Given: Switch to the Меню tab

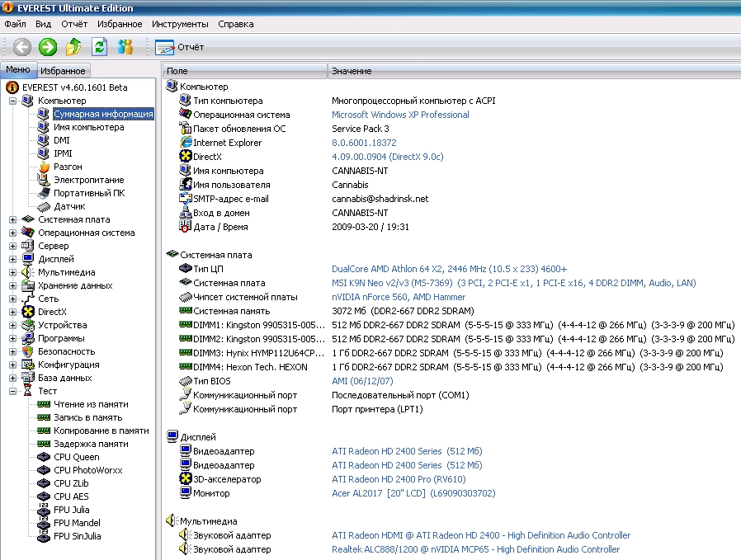Looking at the screenshot, I should (x=18, y=69).
